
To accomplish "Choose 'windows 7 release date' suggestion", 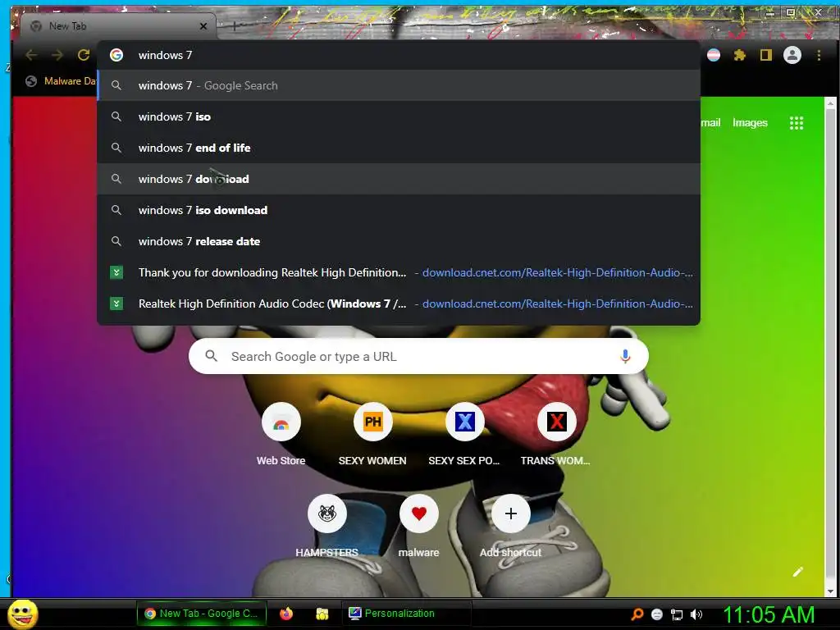I will [x=399, y=241].
